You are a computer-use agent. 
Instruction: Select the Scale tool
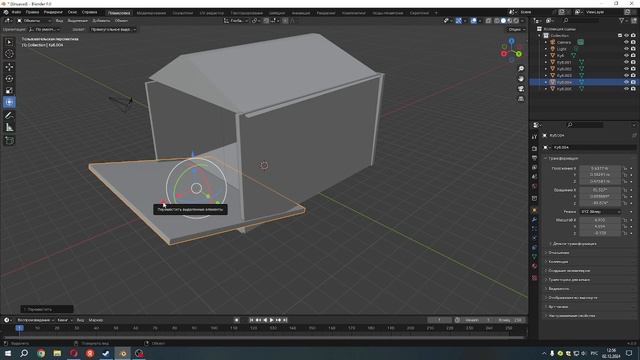(9, 91)
